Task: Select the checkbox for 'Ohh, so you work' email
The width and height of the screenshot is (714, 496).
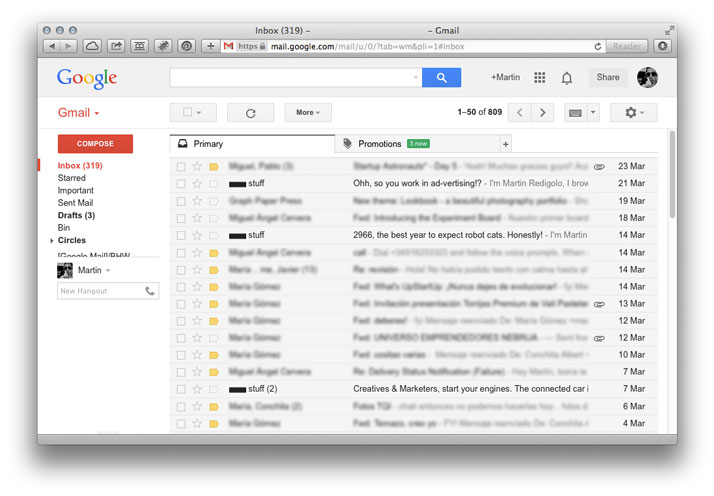Action: pos(181,184)
